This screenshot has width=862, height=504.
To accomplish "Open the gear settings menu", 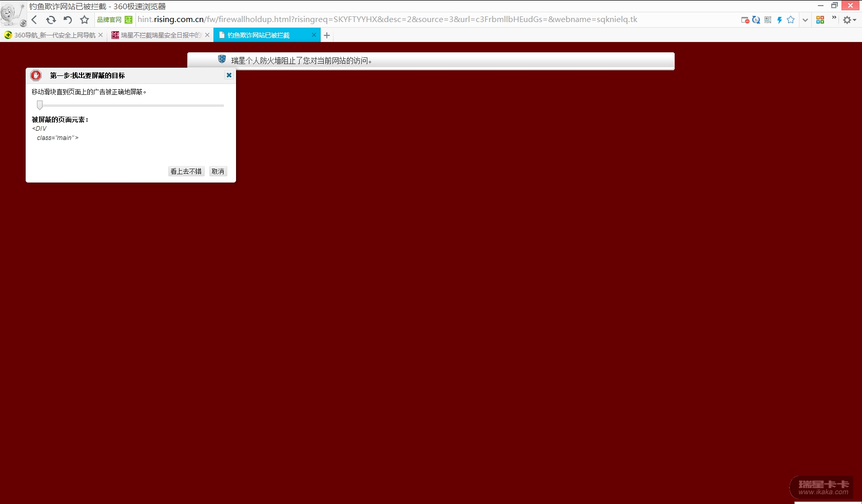I will point(849,19).
